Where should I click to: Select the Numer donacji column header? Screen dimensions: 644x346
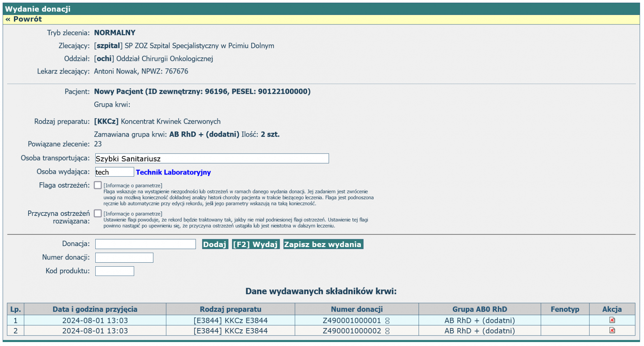click(x=357, y=309)
